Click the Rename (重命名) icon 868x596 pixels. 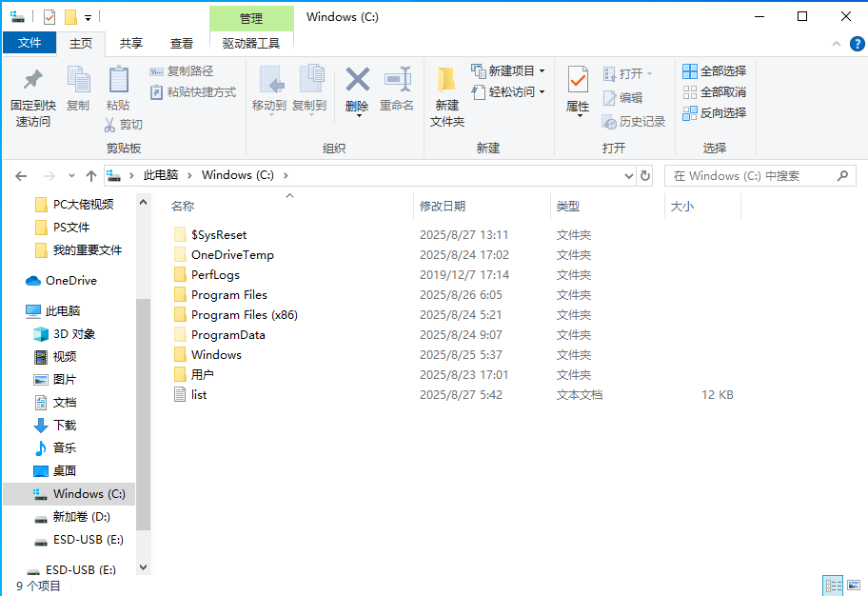click(397, 79)
